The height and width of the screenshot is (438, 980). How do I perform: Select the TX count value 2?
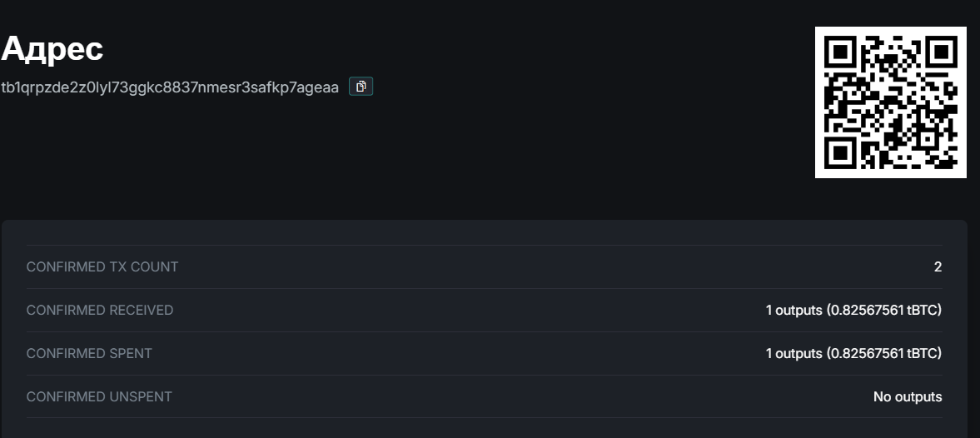click(938, 266)
